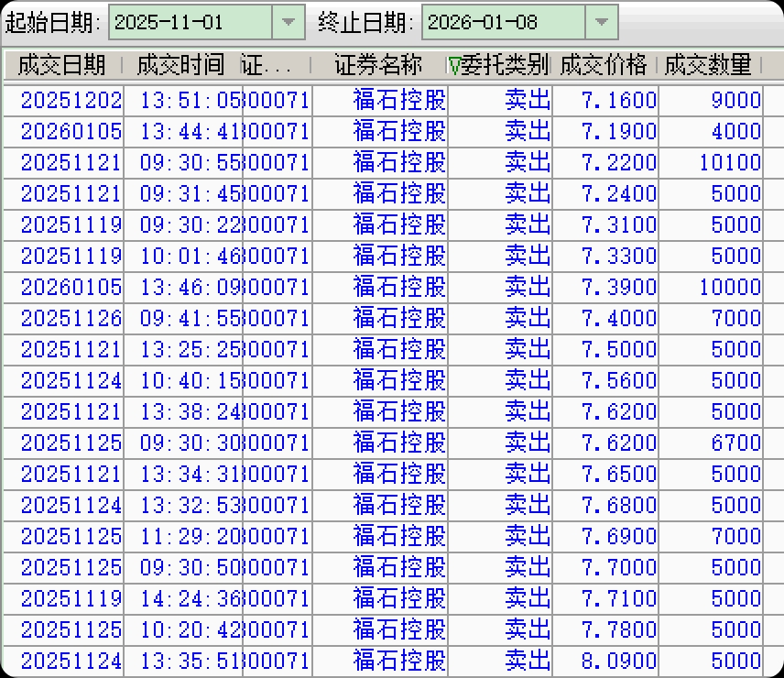The height and width of the screenshot is (678, 784).
Task: Select quantity cell 10100
Action: 711,162
